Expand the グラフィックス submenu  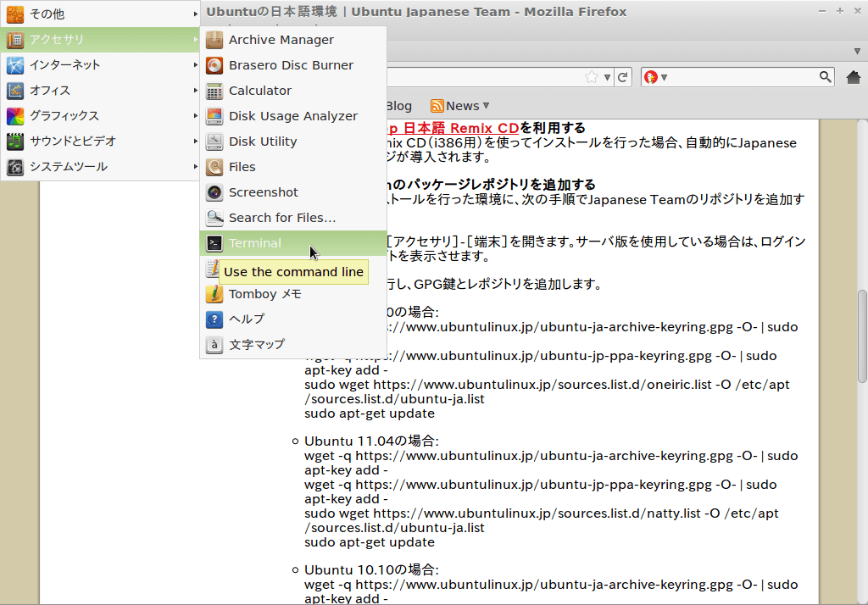tap(196, 116)
